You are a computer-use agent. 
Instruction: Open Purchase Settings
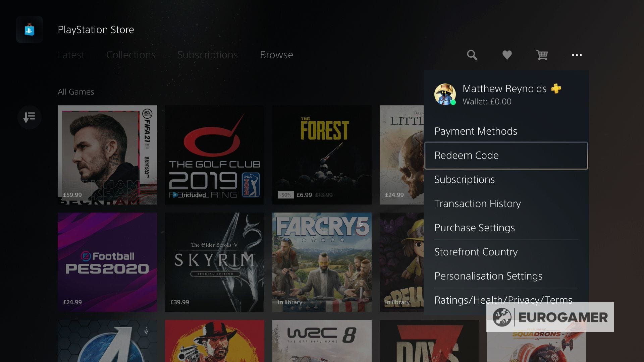[x=475, y=228]
